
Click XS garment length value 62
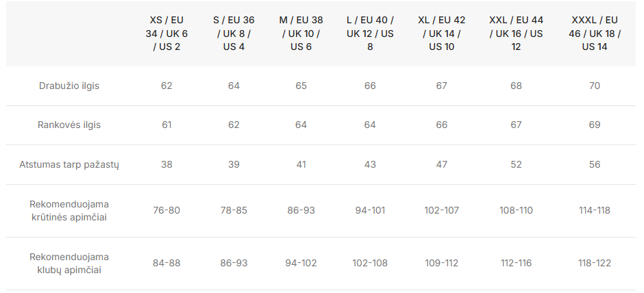click(166, 86)
